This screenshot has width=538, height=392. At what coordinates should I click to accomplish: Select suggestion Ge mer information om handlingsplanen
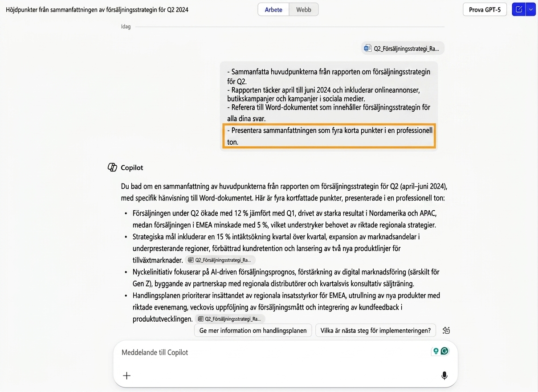click(253, 331)
